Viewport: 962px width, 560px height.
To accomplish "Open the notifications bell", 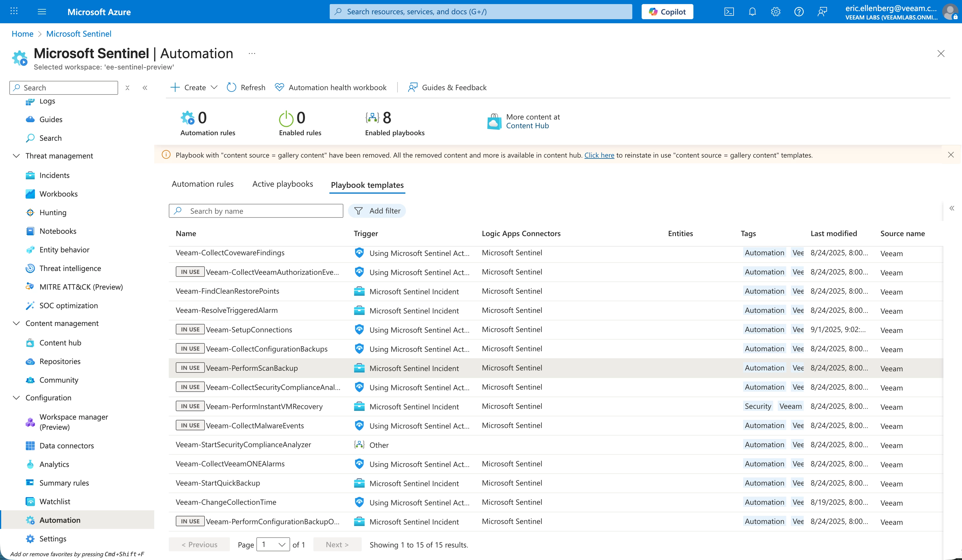I will [752, 12].
